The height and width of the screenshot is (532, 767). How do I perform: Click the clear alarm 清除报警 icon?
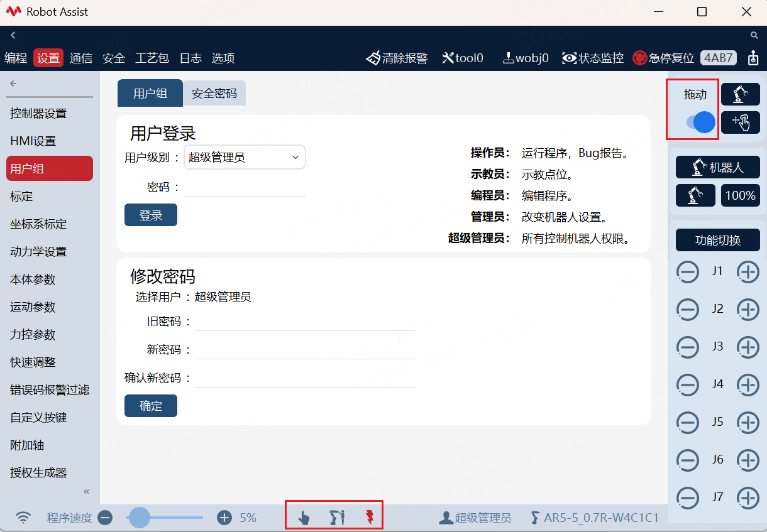[x=373, y=58]
